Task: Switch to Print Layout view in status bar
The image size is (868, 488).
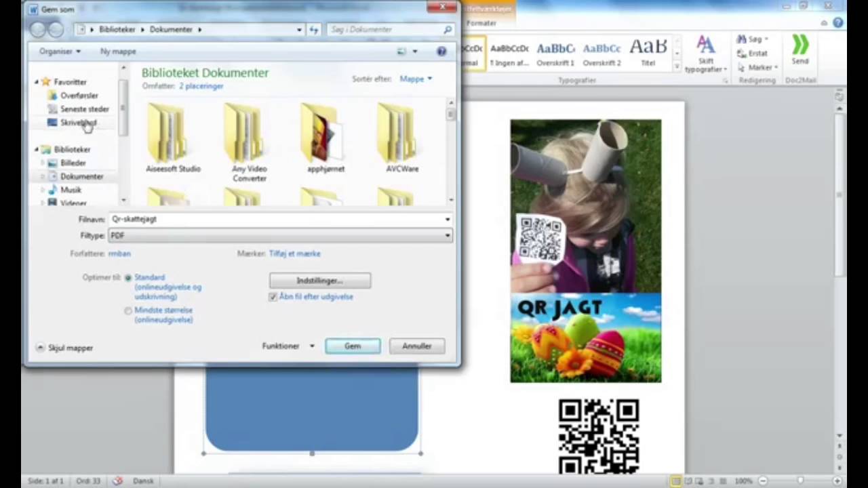Action: (676, 481)
